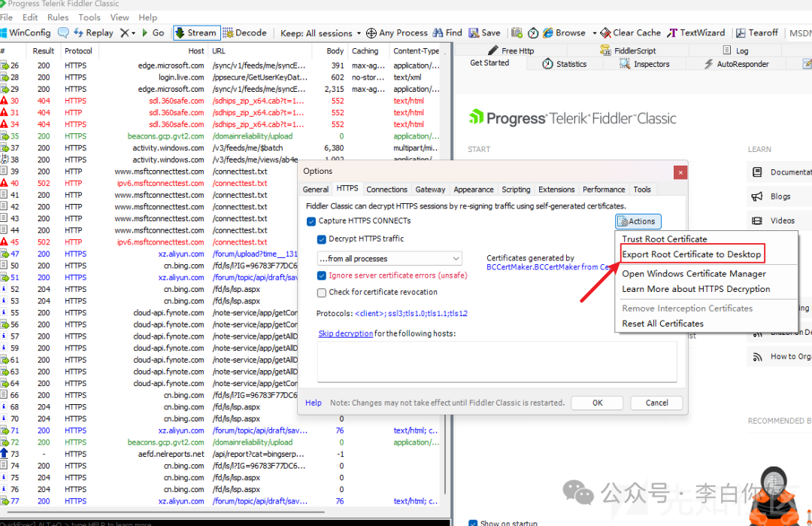812x526 pixels.
Task: Choose Learn More about HTTPS Decryption
Action: (696, 289)
